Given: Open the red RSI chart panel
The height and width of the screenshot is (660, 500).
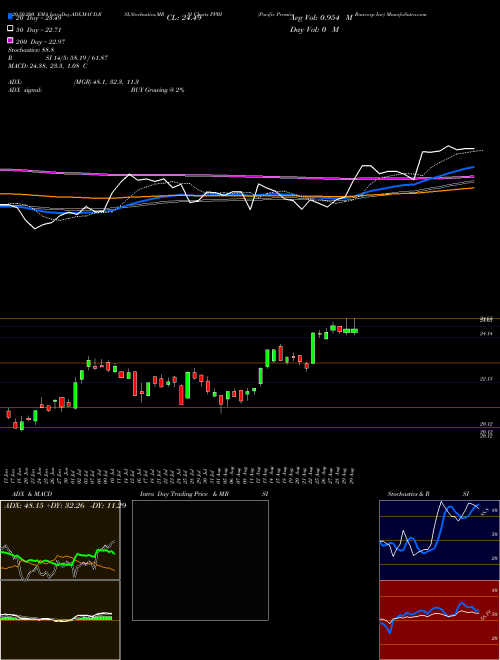Looking at the screenshot, I should (x=439, y=620).
